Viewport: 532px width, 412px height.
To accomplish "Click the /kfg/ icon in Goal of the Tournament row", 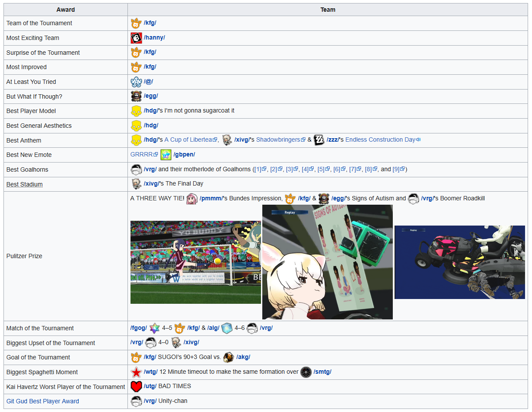I will pos(136,357).
